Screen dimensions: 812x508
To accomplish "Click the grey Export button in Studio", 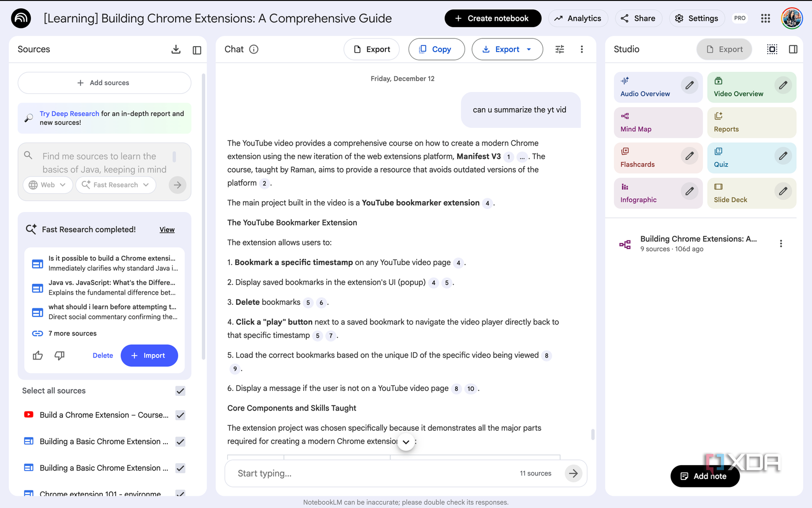I will click(724, 49).
